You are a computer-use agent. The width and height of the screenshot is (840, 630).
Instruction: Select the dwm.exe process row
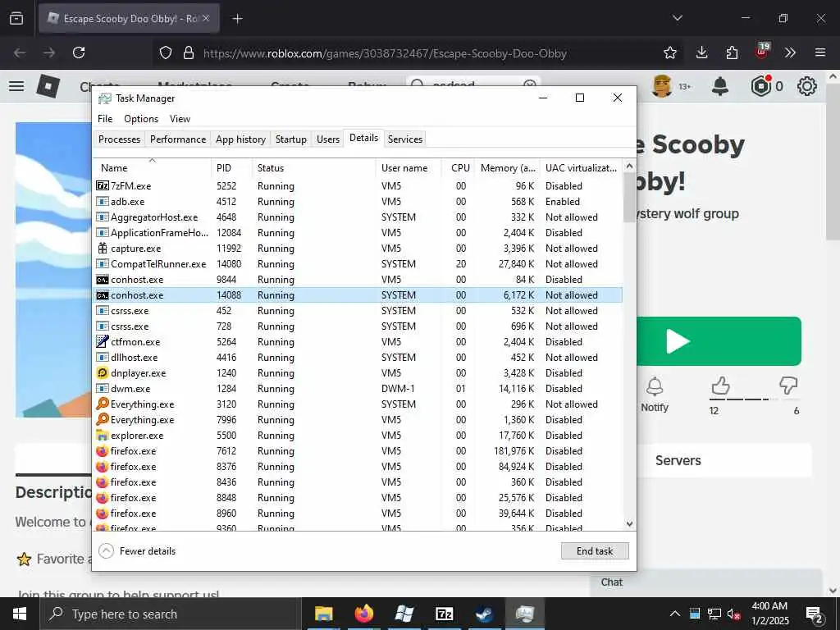point(358,388)
